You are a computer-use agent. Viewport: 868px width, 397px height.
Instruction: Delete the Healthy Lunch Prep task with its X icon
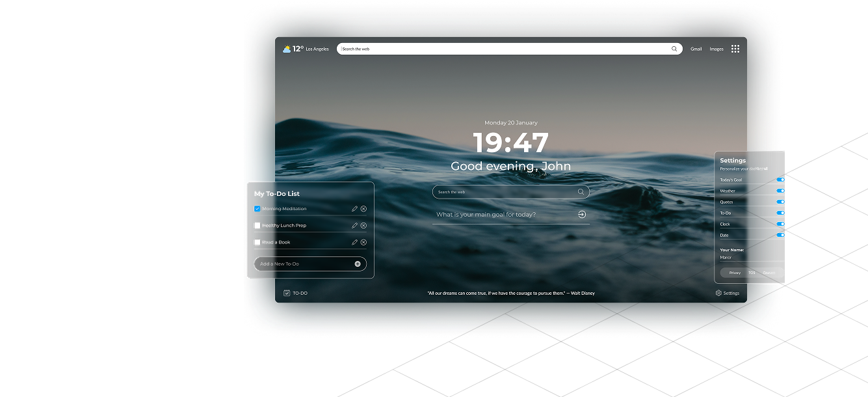click(x=363, y=225)
